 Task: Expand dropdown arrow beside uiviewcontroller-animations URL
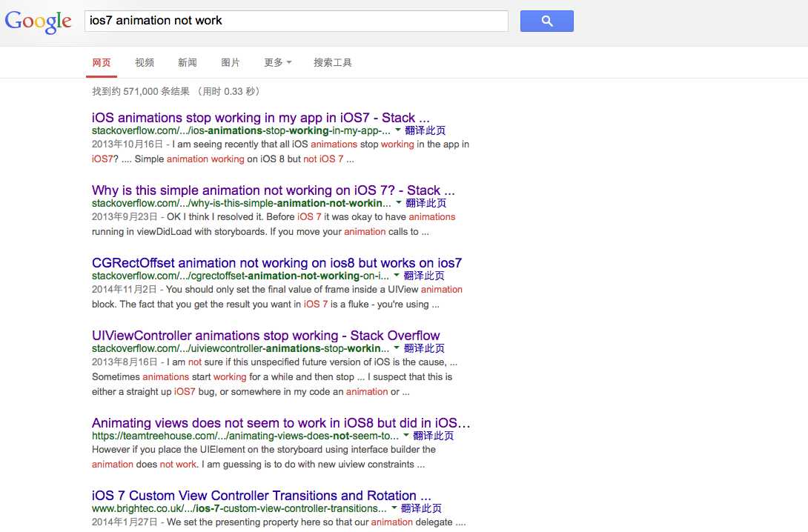pos(397,348)
